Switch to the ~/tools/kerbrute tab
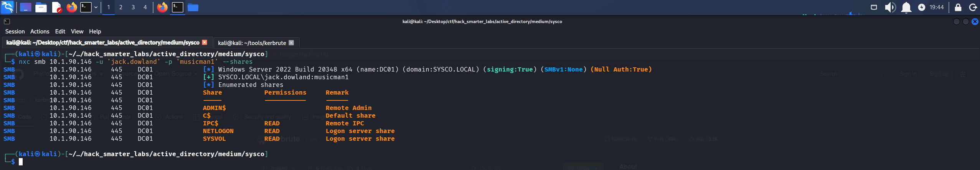 [252, 43]
